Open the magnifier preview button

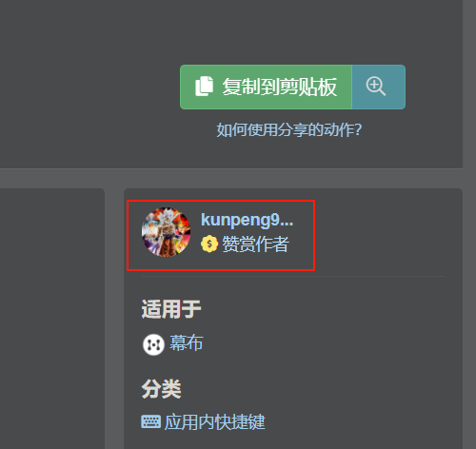point(376,87)
